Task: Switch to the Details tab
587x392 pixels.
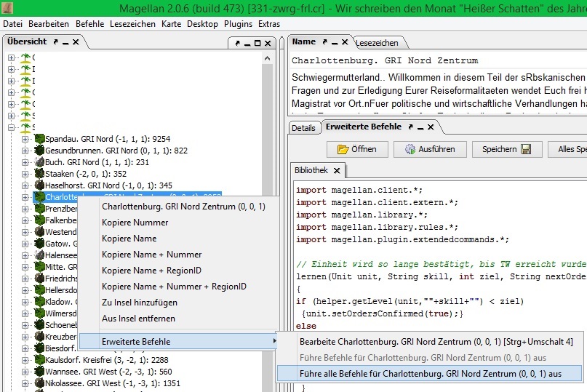Action: pyautogui.click(x=303, y=128)
